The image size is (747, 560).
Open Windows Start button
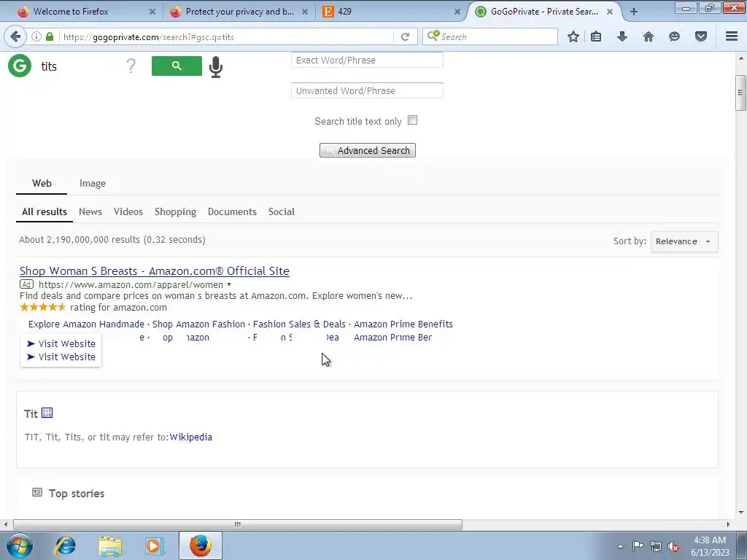(20, 545)
